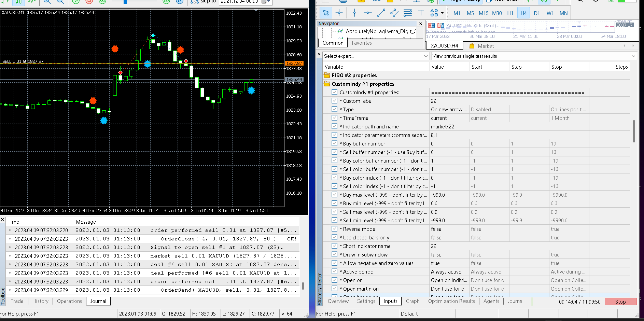644x321 pixels.
Task: Switch chart timeframe to W1
Action: pyautogui.click(x=550, y=13)
